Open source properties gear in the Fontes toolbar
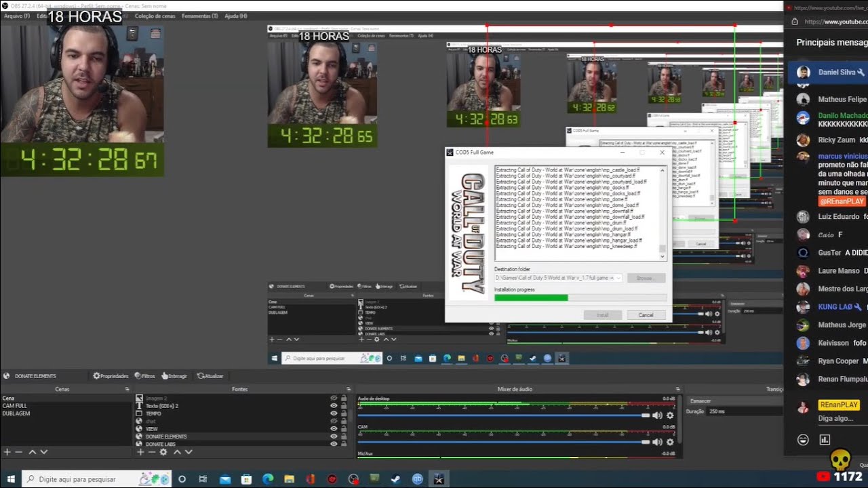The width and height of the screenshot is (868, 488). 163,452
